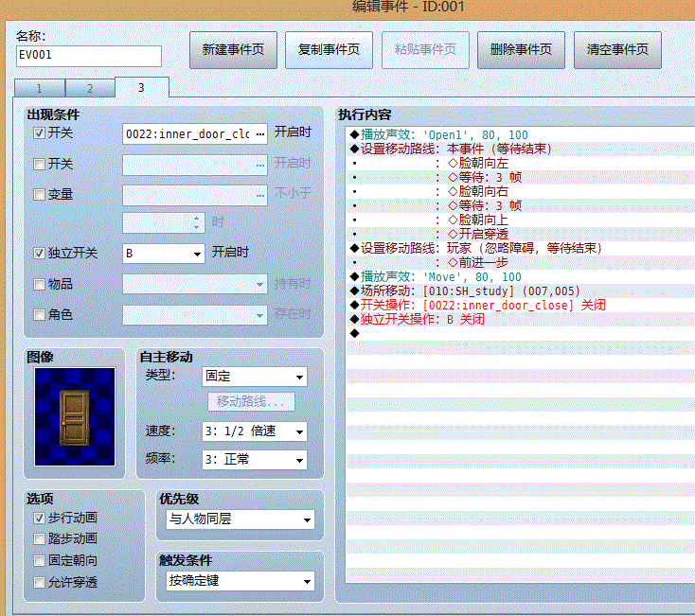Enable the 允许穿透 option checkbox
Viewport: 695px width, 616px height.
tap(39, 582)
